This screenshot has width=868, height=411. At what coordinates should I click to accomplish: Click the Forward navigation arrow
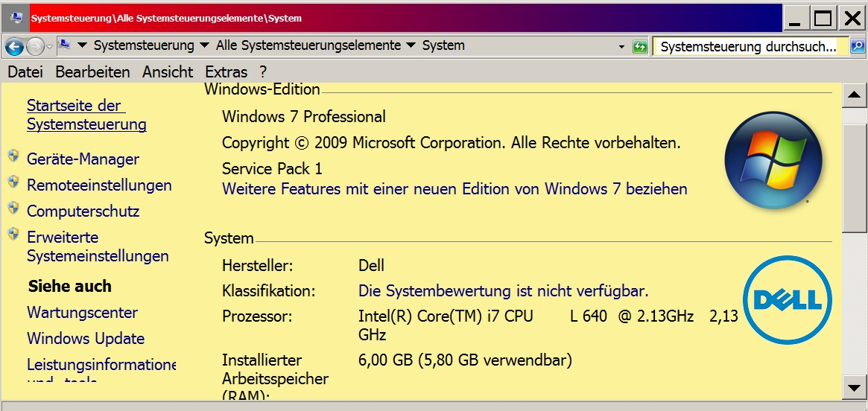click(35, 47)
